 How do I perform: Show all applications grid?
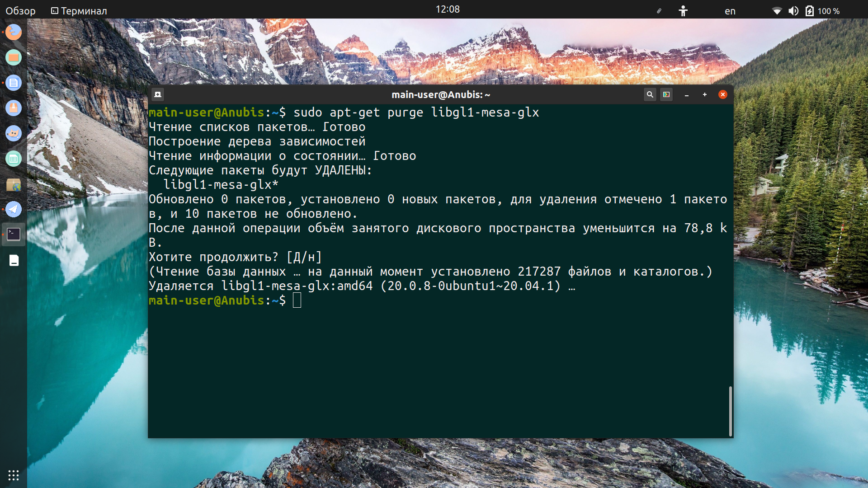coord(14,475)
